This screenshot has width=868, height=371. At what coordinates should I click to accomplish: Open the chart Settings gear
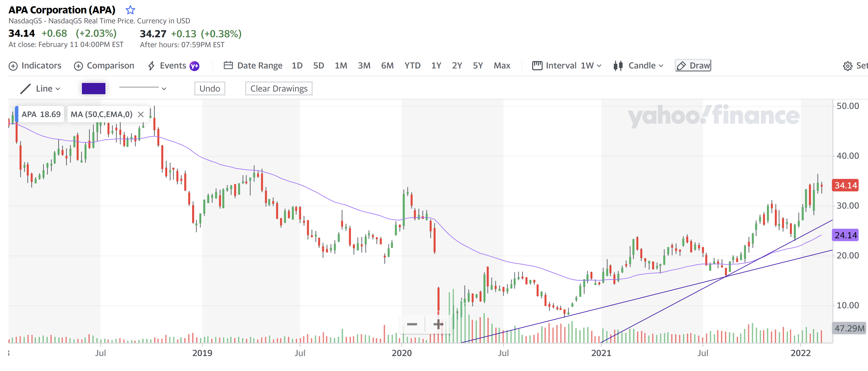pyautogui.click(x=848, y=66)
